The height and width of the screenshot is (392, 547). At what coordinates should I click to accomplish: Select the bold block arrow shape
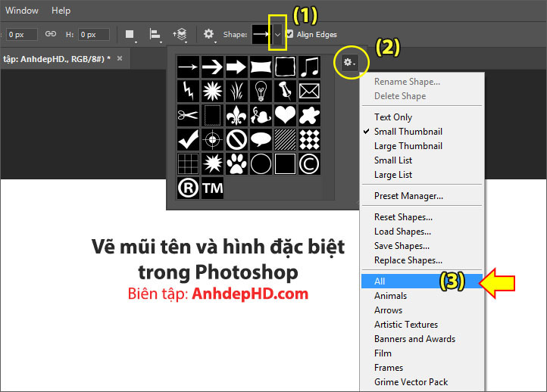(x=236, y=67)
